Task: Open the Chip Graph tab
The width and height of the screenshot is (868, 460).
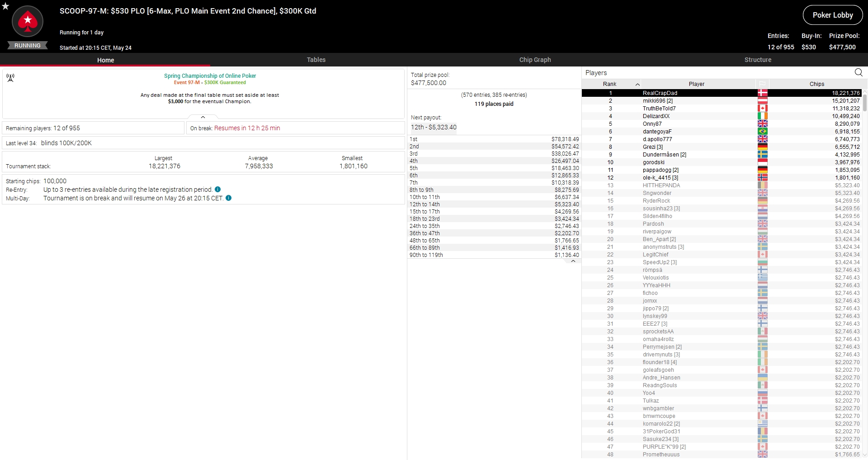Action: tap(535, 60)
